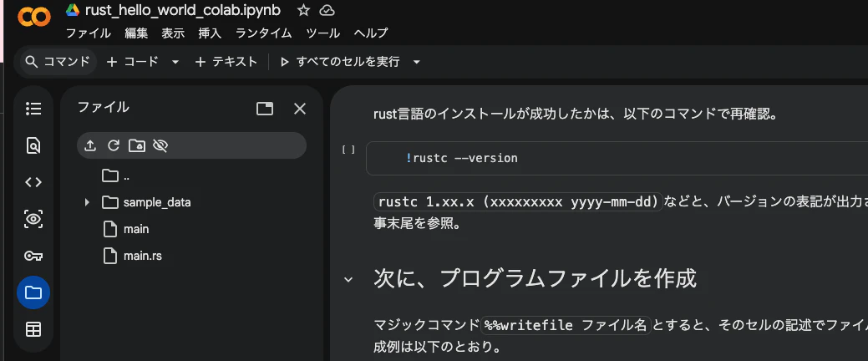Viewport: 868px width, 361px height.
Task: Open the run-all cells dropdown arrow
Action: [x=417, y=62]
